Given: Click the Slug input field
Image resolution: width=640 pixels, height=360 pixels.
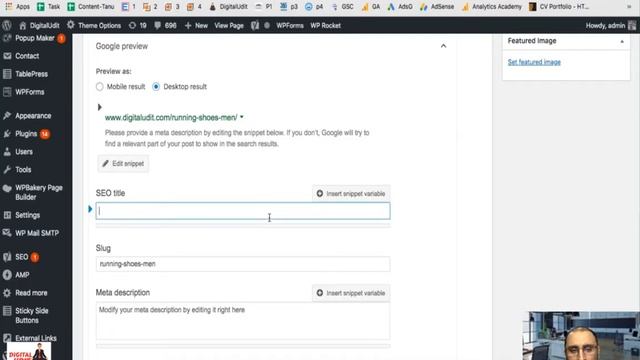Looking at the screenshot, I should (243, 264).
